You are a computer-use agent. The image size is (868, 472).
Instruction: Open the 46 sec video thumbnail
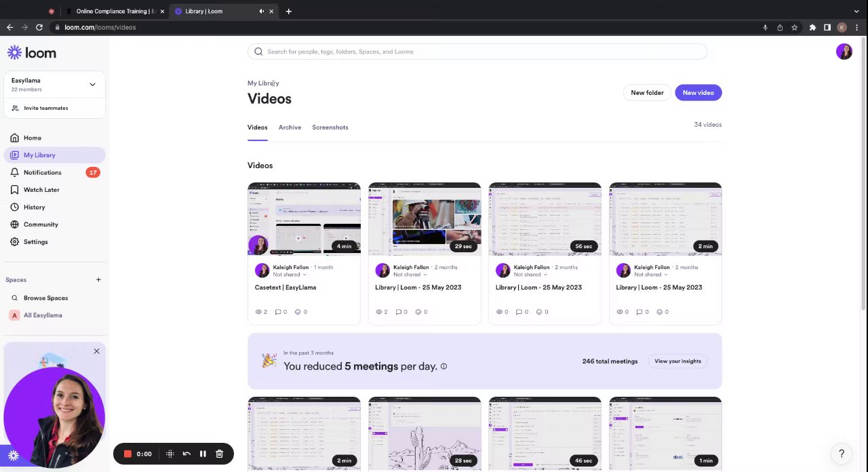coord(545,433)
